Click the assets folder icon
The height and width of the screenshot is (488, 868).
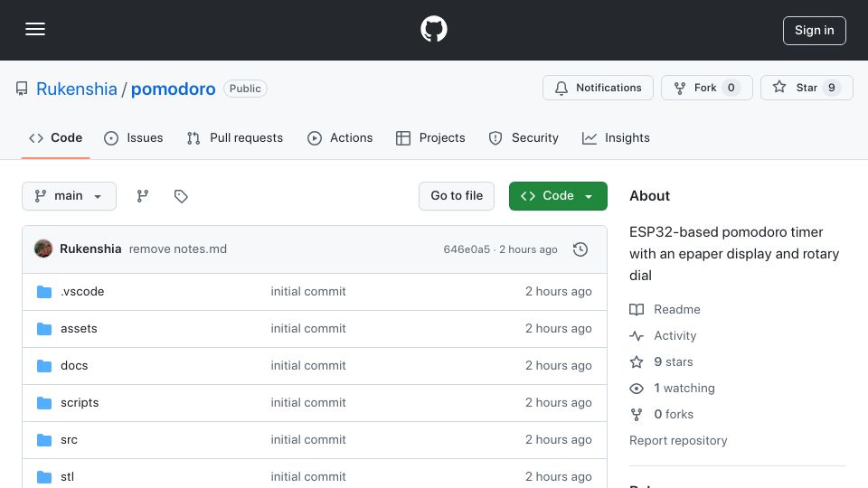tap(44, 329)
